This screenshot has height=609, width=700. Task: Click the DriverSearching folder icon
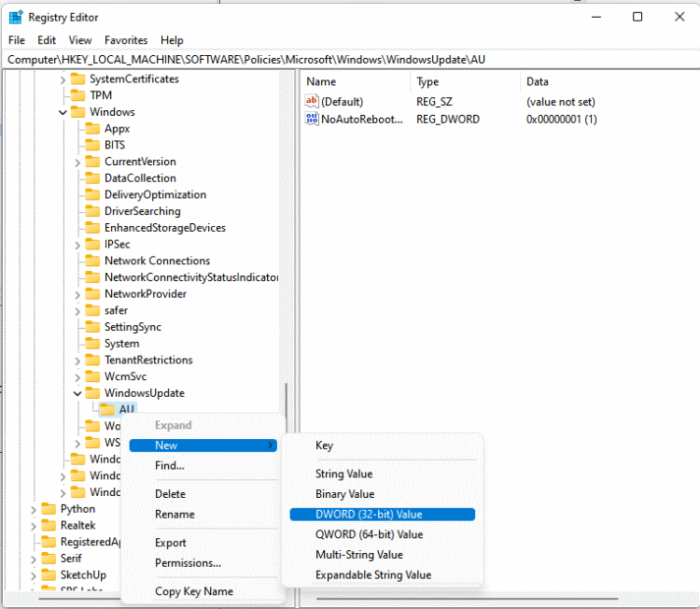[92, 211]
